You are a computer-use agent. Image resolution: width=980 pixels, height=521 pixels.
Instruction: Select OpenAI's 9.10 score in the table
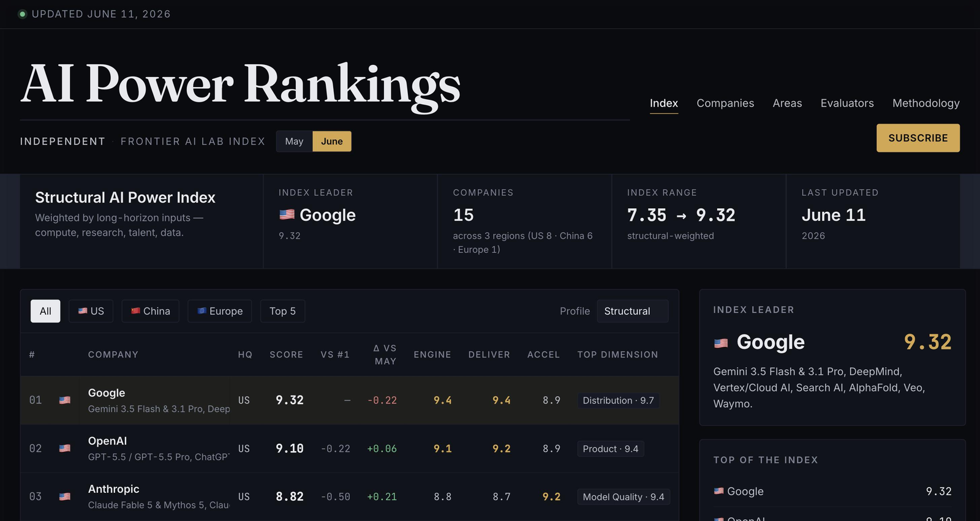coord(290,449)
